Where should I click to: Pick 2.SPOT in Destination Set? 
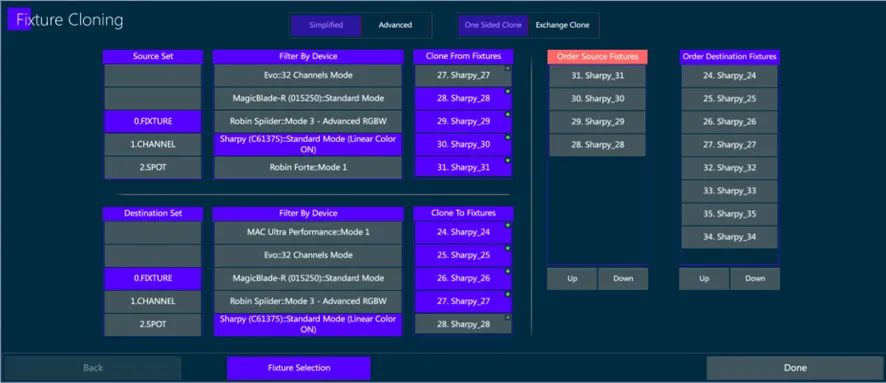pos(153,325)
